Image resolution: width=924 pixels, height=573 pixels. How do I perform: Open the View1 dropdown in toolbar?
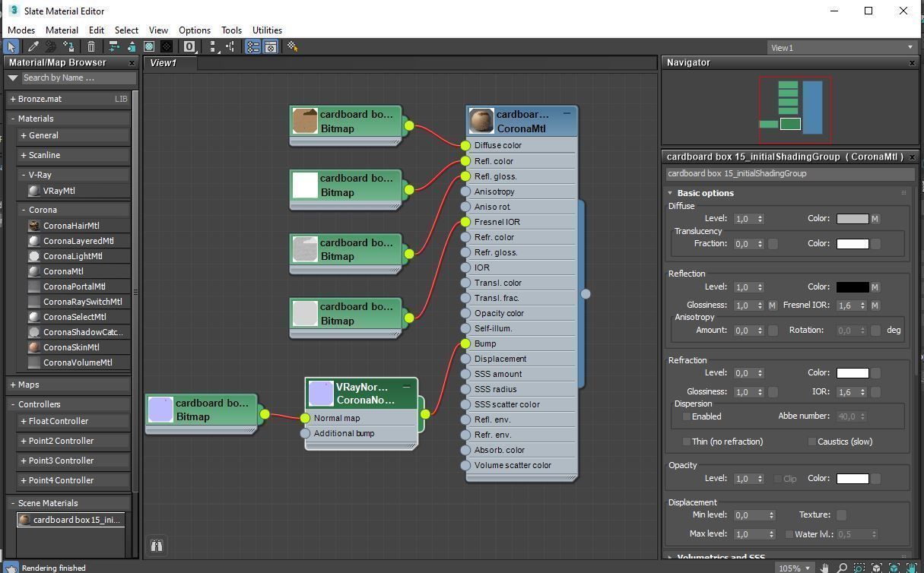click(841, 47)
